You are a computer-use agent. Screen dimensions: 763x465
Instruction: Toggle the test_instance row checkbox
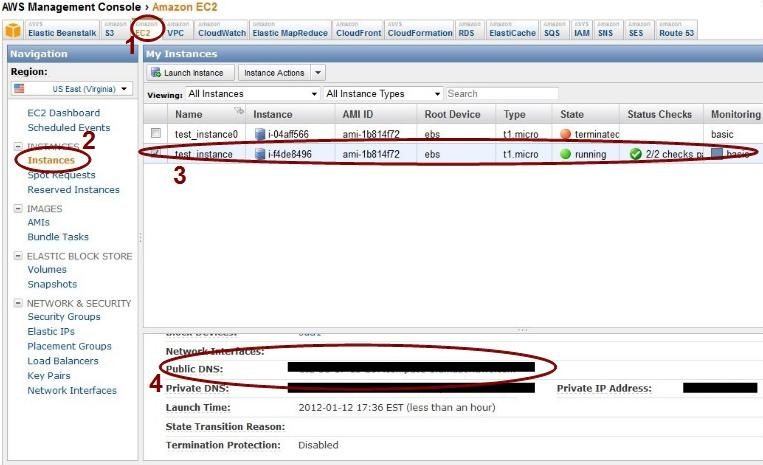point(156,153)
